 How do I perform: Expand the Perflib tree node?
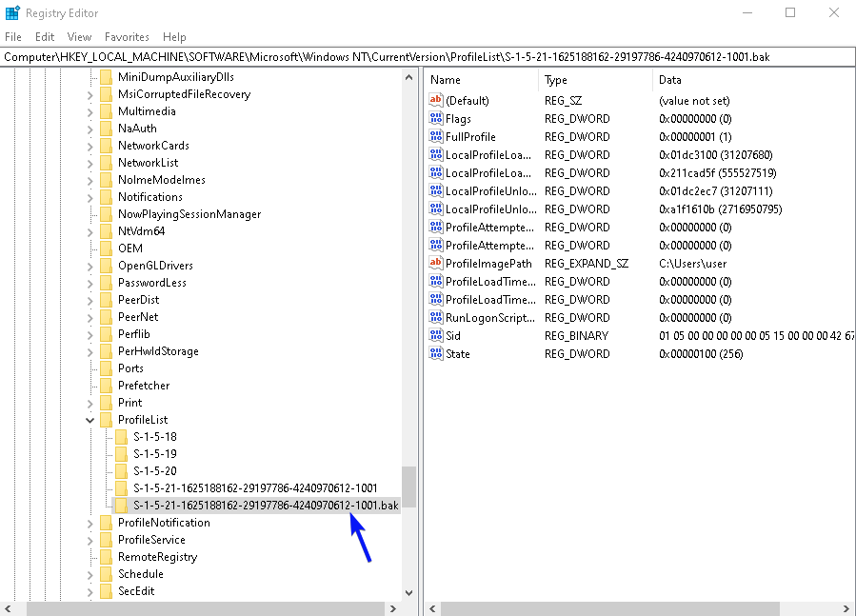pyautogui.click(x=90, y=334)
